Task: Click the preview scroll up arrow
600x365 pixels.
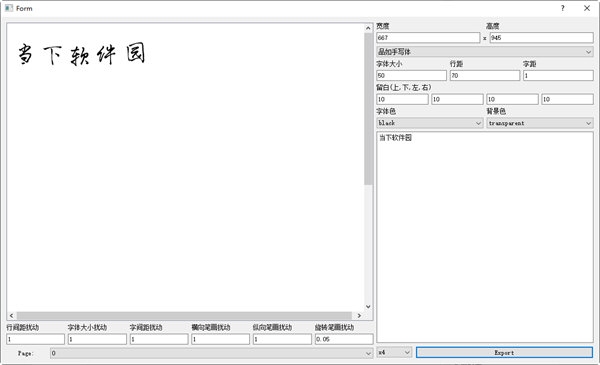Action: coord(368,28)
